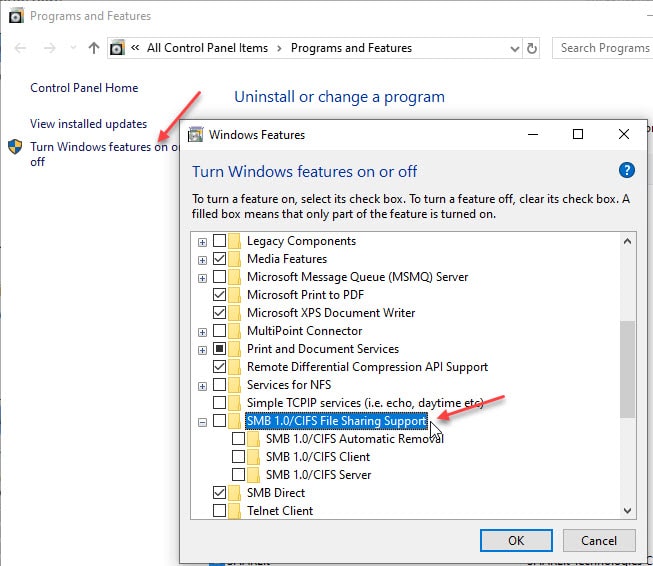653x566 pixels.
Task: Click the feature list vertical scrollbar thumb
Action: 627,369
